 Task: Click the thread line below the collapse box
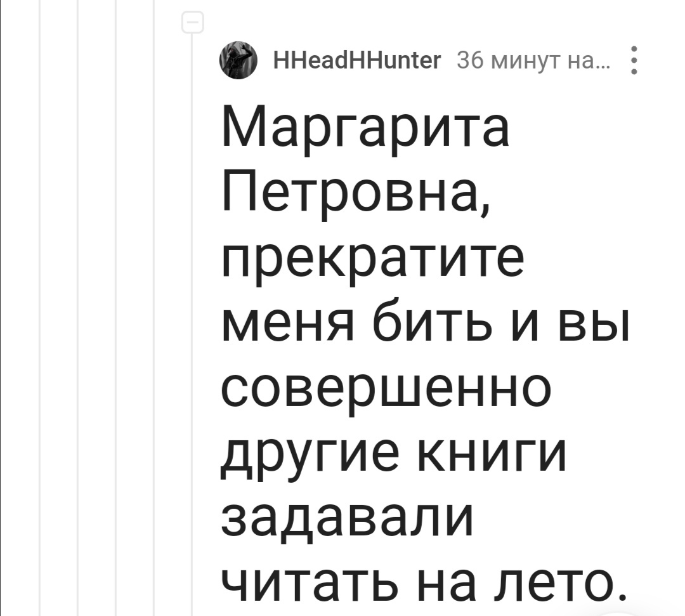[193, 324]
